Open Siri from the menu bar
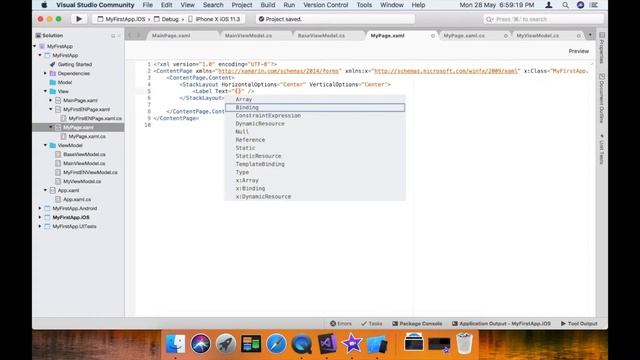Screen dimensions: 640x360 pos(580,5)
